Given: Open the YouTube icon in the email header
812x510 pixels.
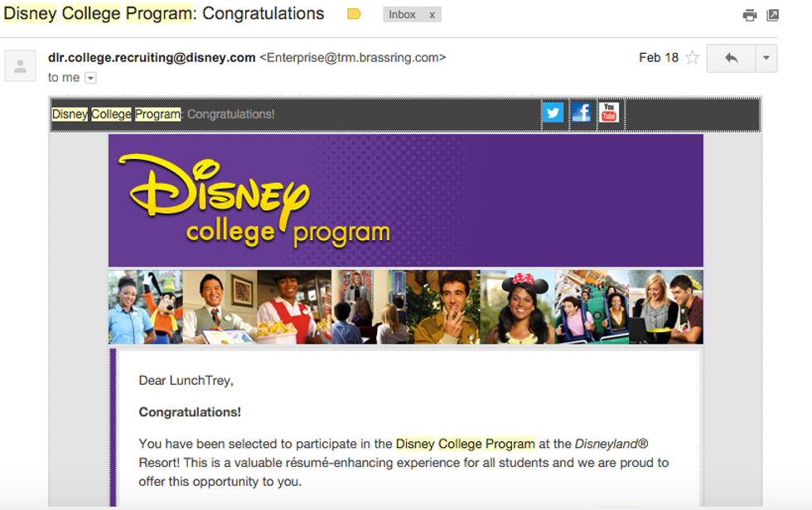Looking at the screenshot, I should coord(609,113).
